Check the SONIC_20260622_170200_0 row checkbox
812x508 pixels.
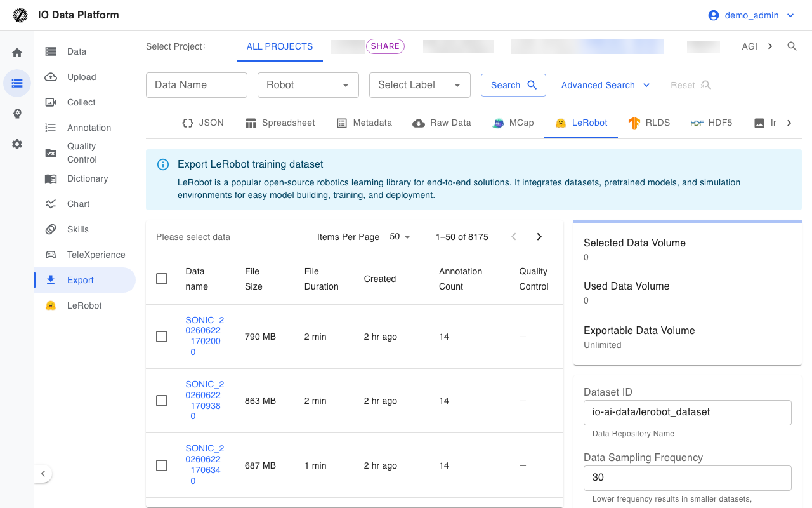coord(162,337)
